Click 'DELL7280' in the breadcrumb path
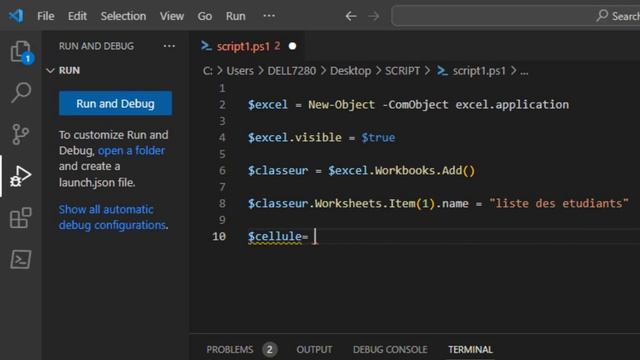Viewport: 640px width, 360px height. (x=291, y=71)
